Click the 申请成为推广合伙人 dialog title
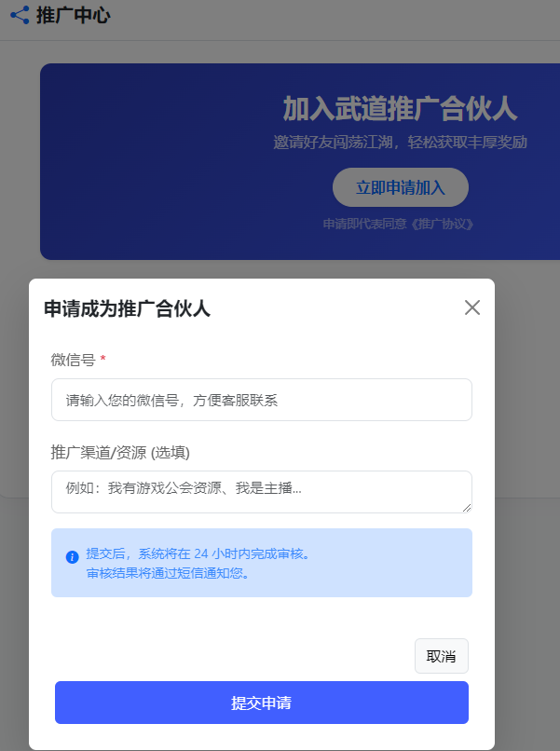The image size is (560, 751). 127,308
